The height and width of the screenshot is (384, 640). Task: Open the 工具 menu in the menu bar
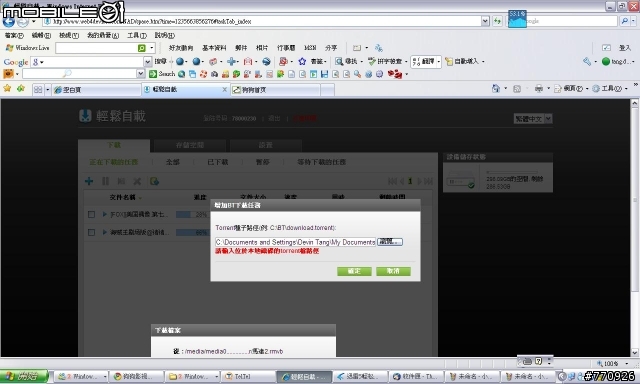pyautogui.click(x=137, y=36)
